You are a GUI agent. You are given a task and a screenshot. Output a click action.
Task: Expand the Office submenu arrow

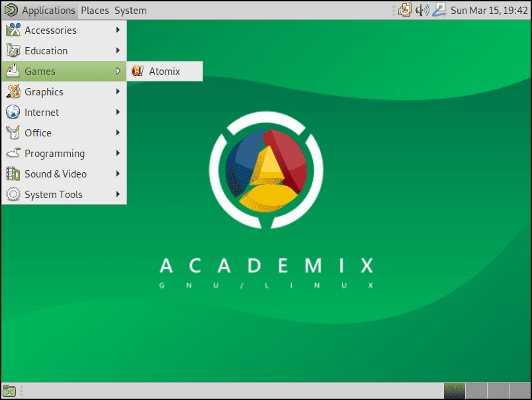click(x=118, y=132)
